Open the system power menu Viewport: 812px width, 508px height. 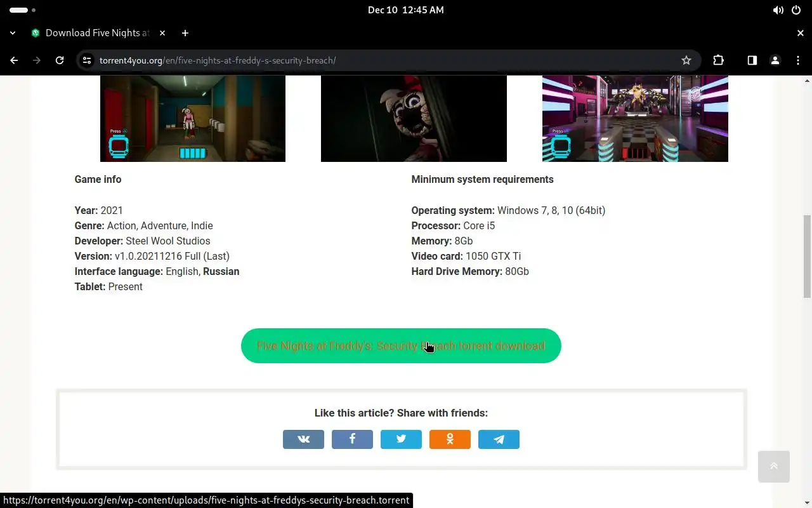(796, 10)
